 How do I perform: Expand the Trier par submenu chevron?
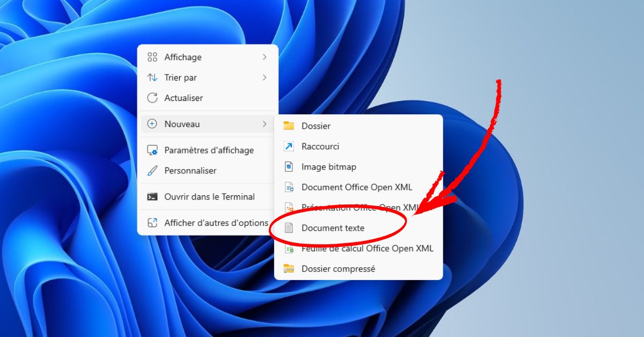point(265,78)
